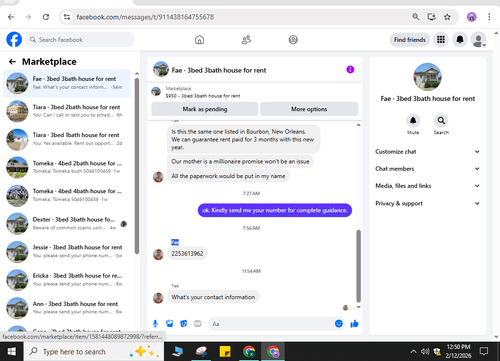This screenshot has width=500, height=361.
Task: Click the 'What's your contact information' message
Action: tap(213, 297)
